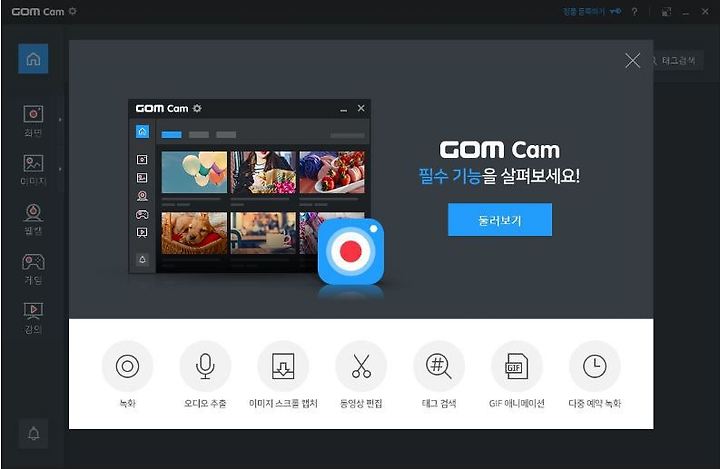This screenshot has width=720, height=469.
Task: Click the blue 둘러보기 tour button
Action: point(500,220)
